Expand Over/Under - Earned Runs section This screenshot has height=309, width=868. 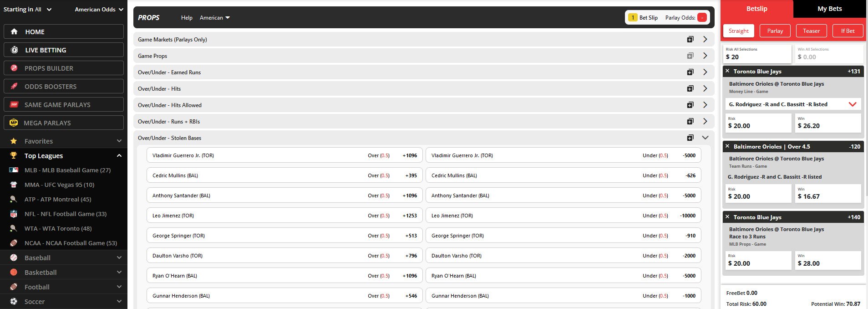705,72
